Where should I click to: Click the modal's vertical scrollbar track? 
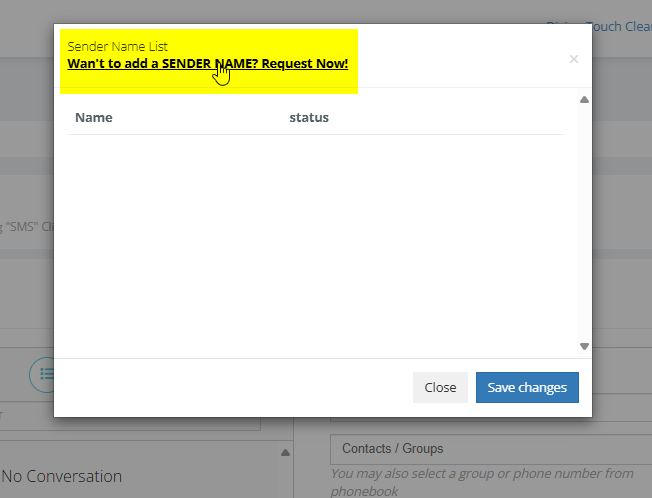pos(584,222)
